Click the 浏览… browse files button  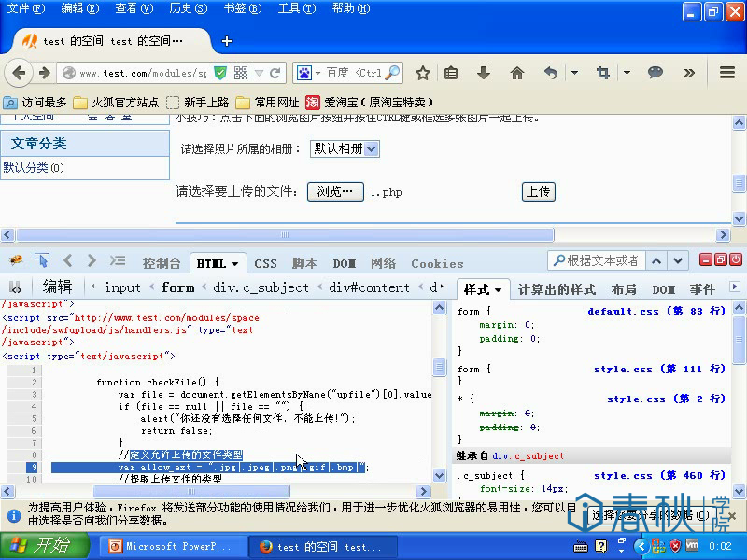point(335,192)
